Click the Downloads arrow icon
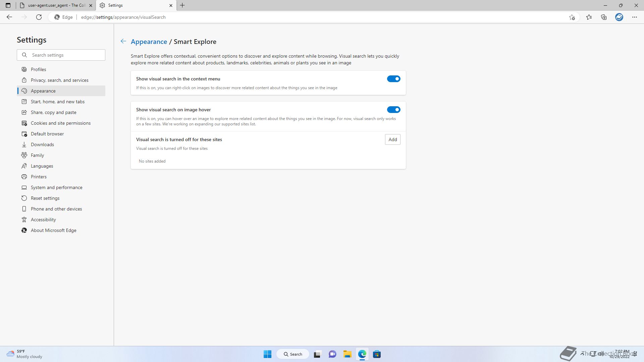 point(24,144)
